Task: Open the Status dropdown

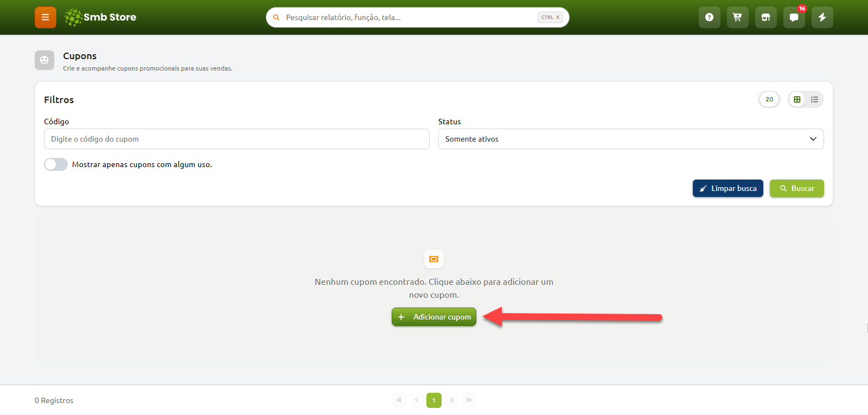Action: [631, 139]
